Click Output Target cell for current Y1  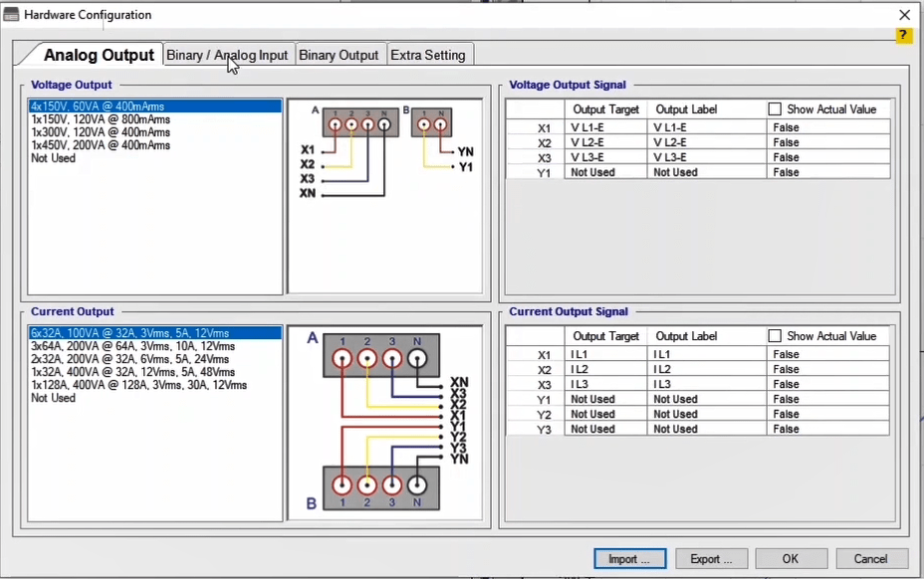(605, 399)
